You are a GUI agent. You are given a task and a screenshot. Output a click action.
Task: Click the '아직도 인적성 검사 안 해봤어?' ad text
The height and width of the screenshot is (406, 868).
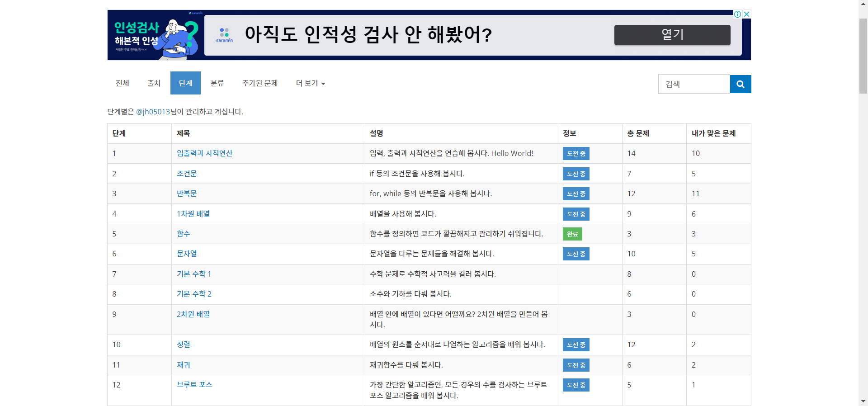[x=368, y=34]
